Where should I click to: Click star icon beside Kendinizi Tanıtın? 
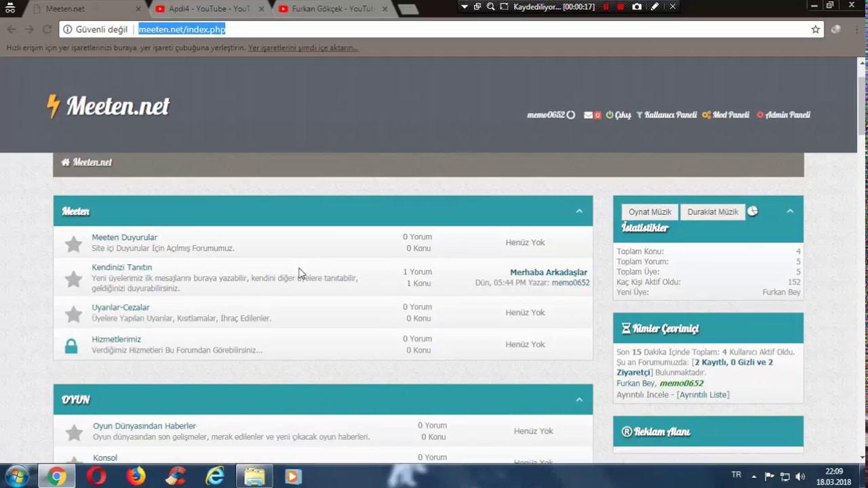point(73,279)
